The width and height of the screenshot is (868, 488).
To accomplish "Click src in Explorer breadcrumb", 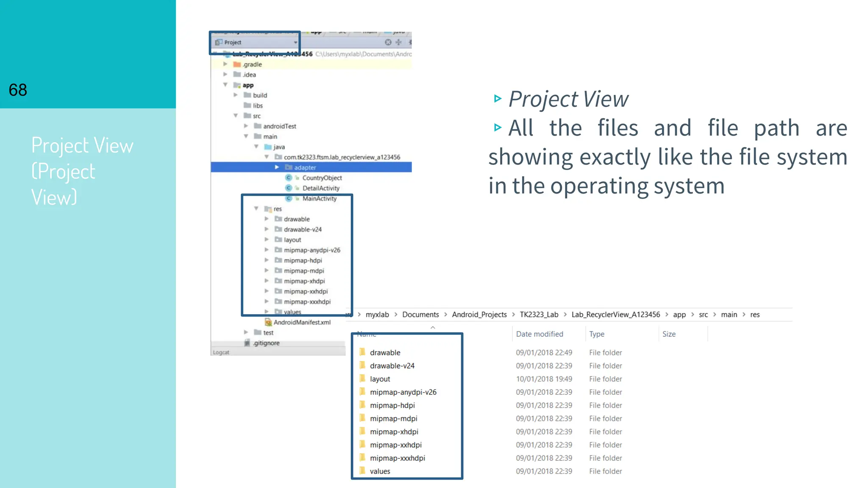I will [x=704, y=315].
